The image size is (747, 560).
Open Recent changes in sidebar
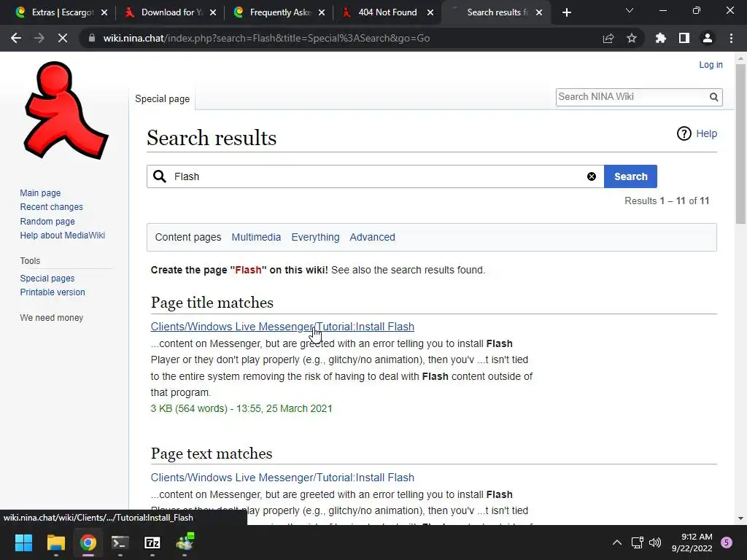coord(52,207)
